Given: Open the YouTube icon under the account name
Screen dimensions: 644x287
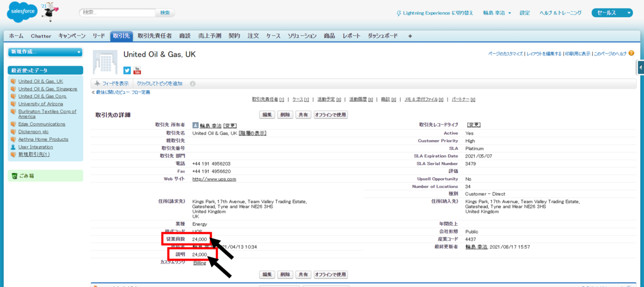Looking at the screenshot, I should click(x=137, y=70).
